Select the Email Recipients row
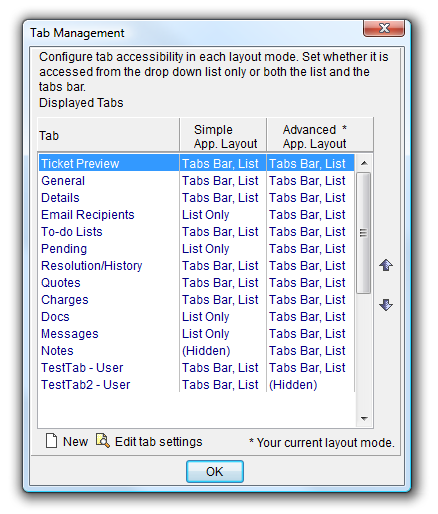This screenshot has height=514, width=438. (196, 215)
